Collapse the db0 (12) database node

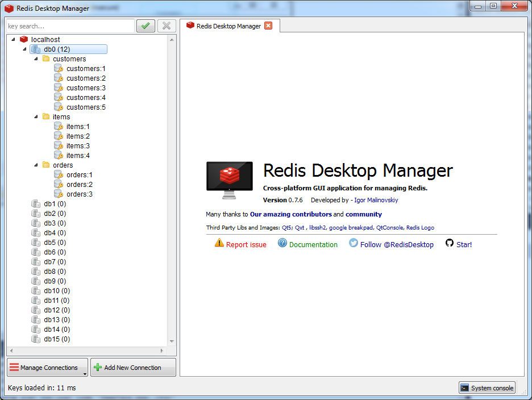click(x=24, y=49)
